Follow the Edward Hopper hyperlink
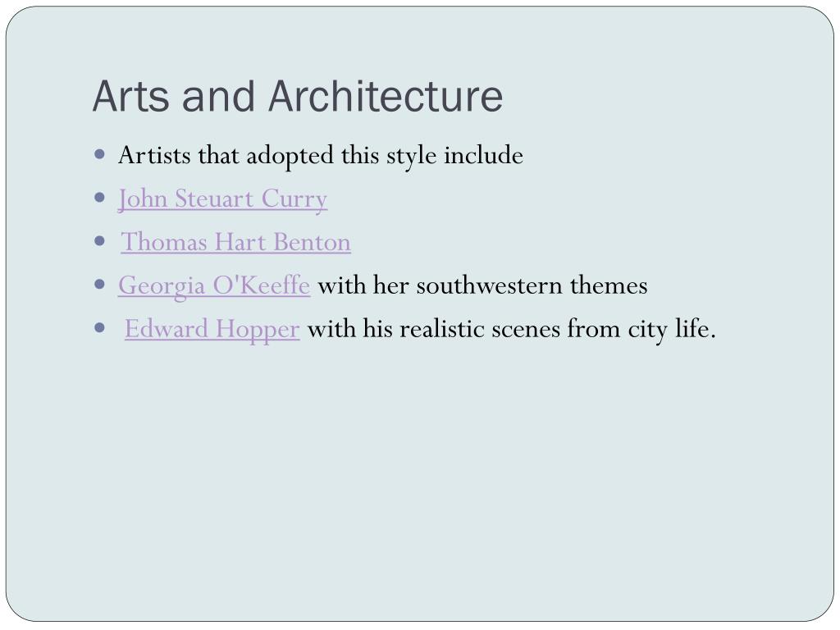840x630 pixels. pyautogui.click(x=212, y=330)
